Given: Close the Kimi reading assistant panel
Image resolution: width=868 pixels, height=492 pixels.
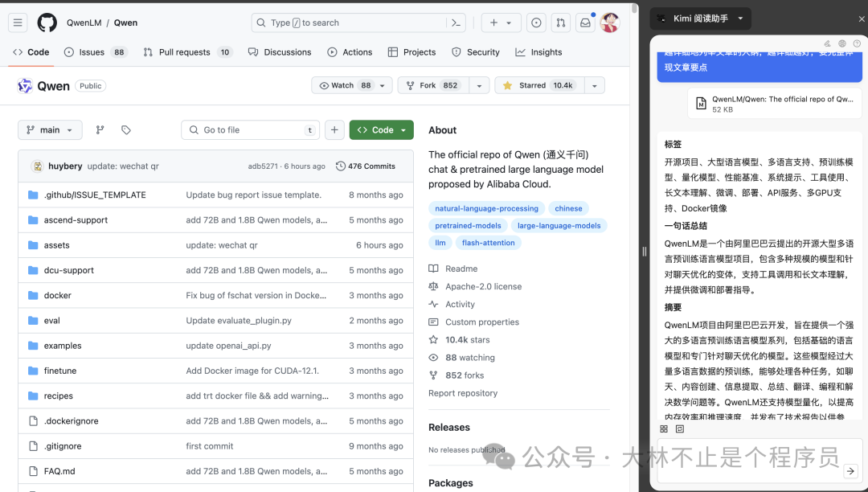Looking at the screenshot, I should (x=862, y=18).
